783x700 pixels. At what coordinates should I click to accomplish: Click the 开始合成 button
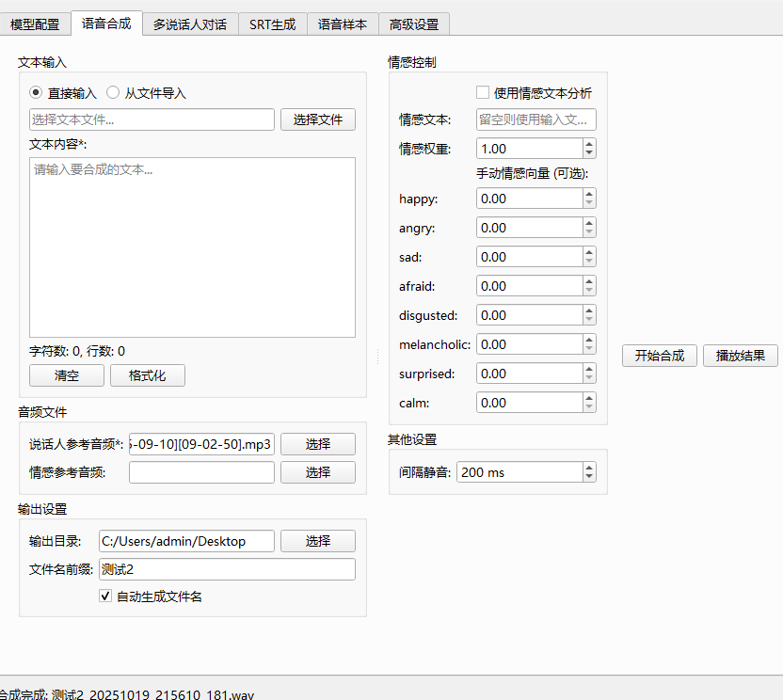[x=659, y=356]
